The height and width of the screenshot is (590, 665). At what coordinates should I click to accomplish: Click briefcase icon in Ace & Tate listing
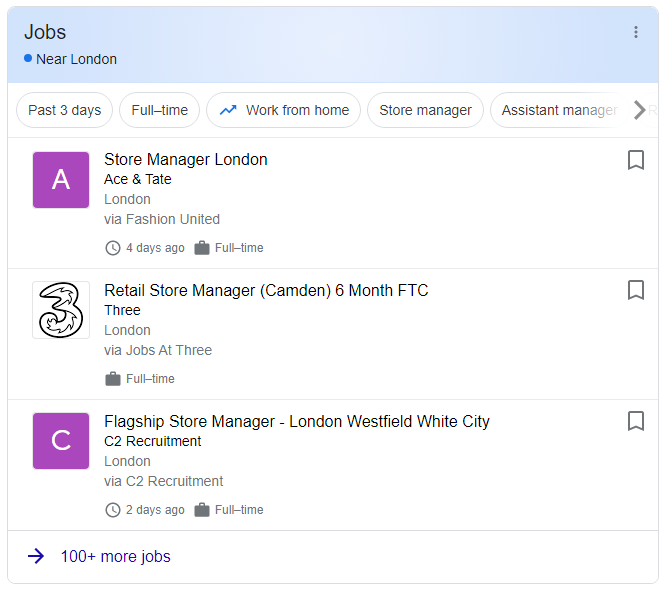[x=202, y=248]
